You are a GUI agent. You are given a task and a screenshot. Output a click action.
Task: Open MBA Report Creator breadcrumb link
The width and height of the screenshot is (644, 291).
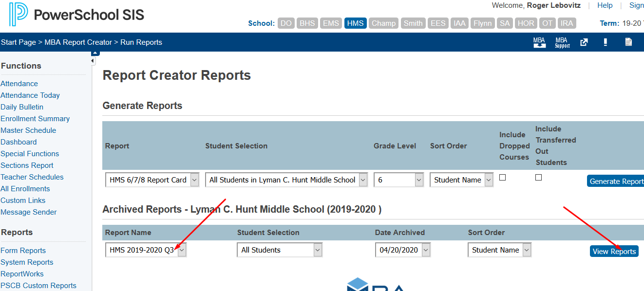pyautogui.click(x=78, y=42)
